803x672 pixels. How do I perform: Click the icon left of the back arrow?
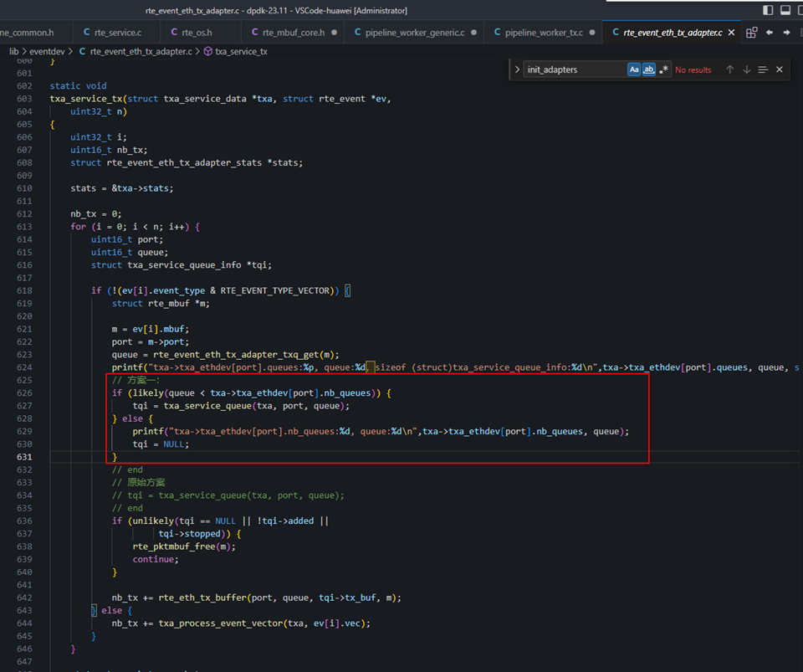click(x=751, y=33)
